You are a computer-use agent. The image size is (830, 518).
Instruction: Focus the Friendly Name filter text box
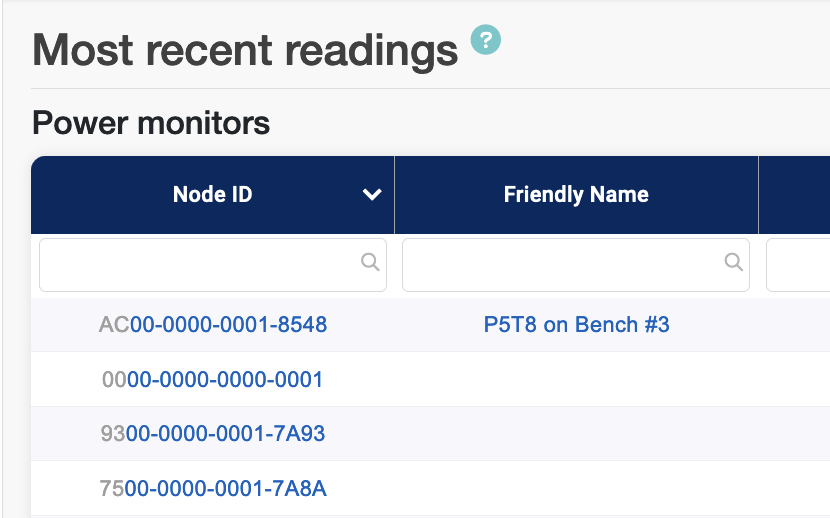point(562,264)
